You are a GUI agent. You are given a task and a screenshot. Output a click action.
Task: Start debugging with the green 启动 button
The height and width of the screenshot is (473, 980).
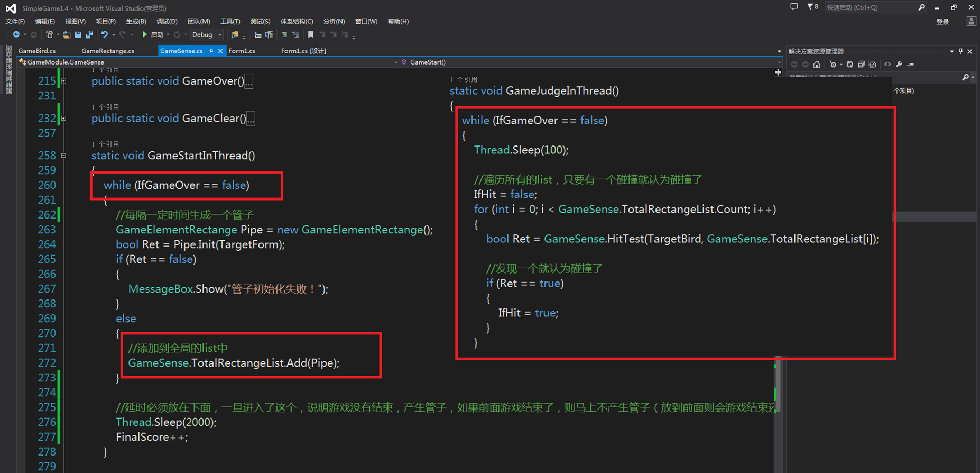tap(153, 34)
